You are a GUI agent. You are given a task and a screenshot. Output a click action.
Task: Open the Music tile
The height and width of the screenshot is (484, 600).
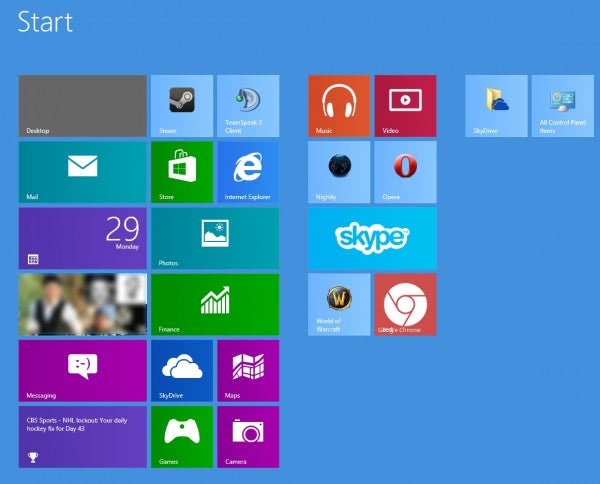point(339,106)
